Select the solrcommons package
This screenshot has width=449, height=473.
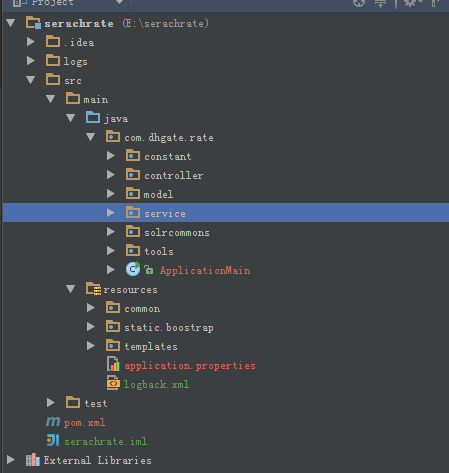pos(177,232)
